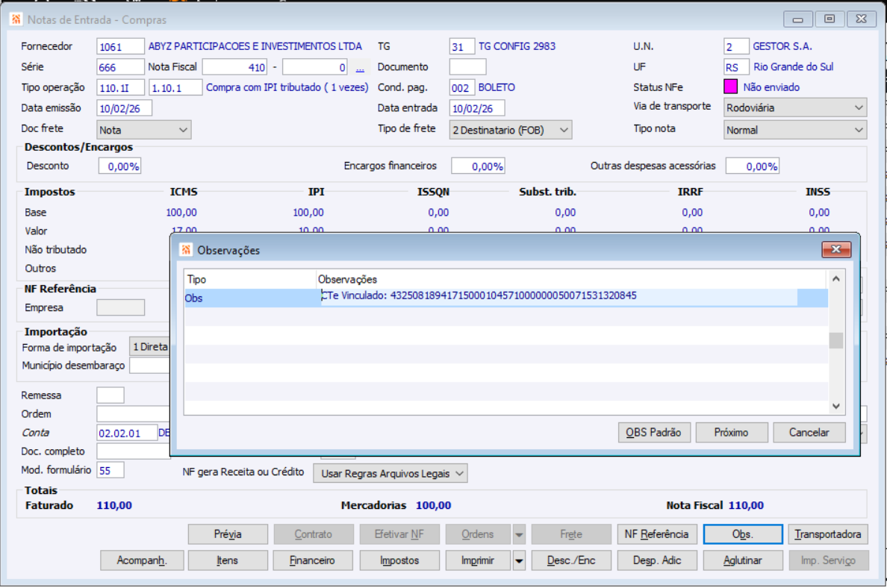
Task: Click the Ordem field
Action: (134, 414)
